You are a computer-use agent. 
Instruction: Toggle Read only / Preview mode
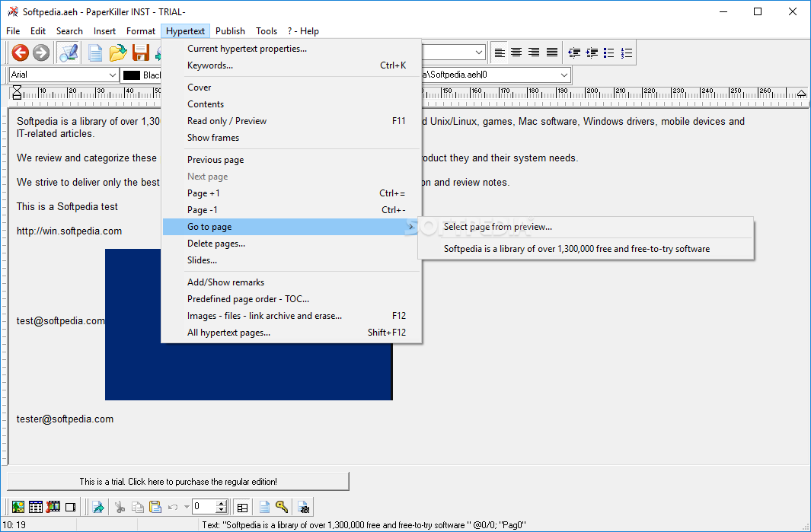click(292, 121)
